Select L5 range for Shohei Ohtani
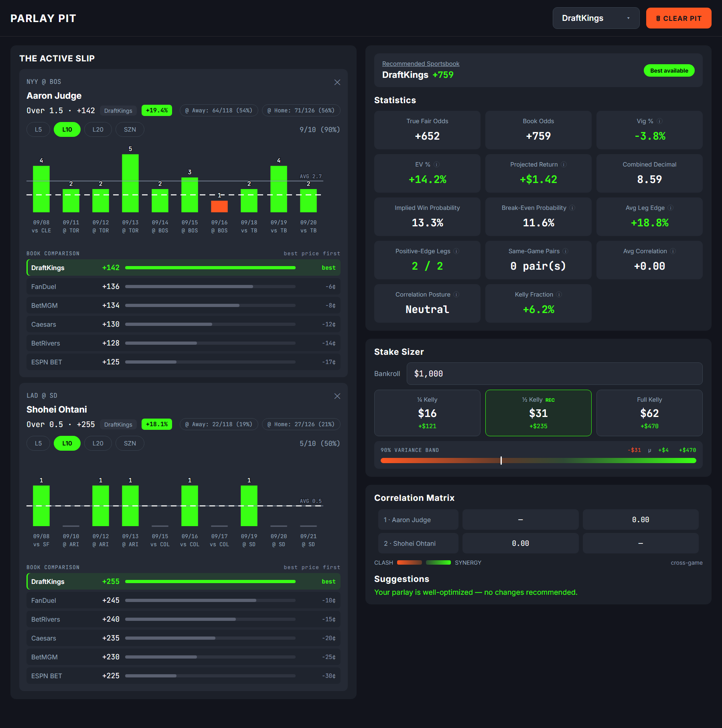Viewport: 722px width, 728px height. tap(38, 443)
